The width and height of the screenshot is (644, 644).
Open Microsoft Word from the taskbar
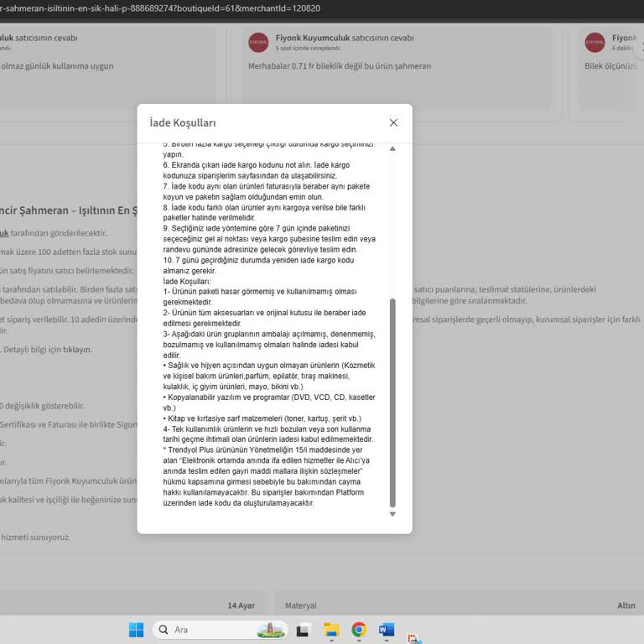386,630
